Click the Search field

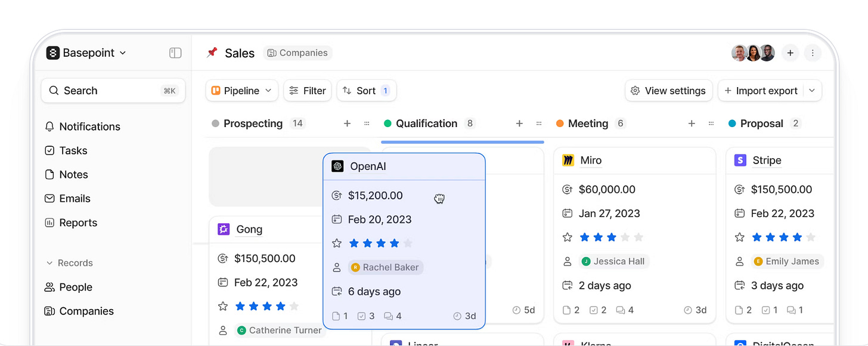(x=113, y=91)
